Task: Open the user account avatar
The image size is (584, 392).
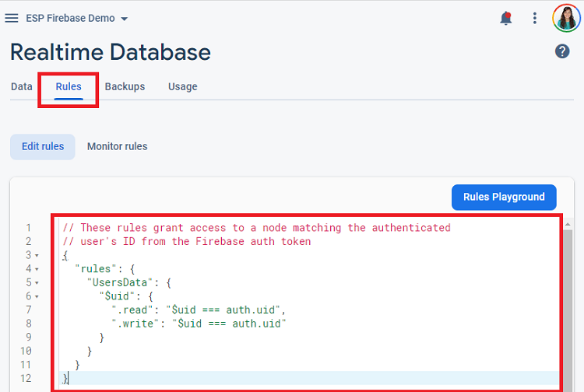Action: coord(567,18)
